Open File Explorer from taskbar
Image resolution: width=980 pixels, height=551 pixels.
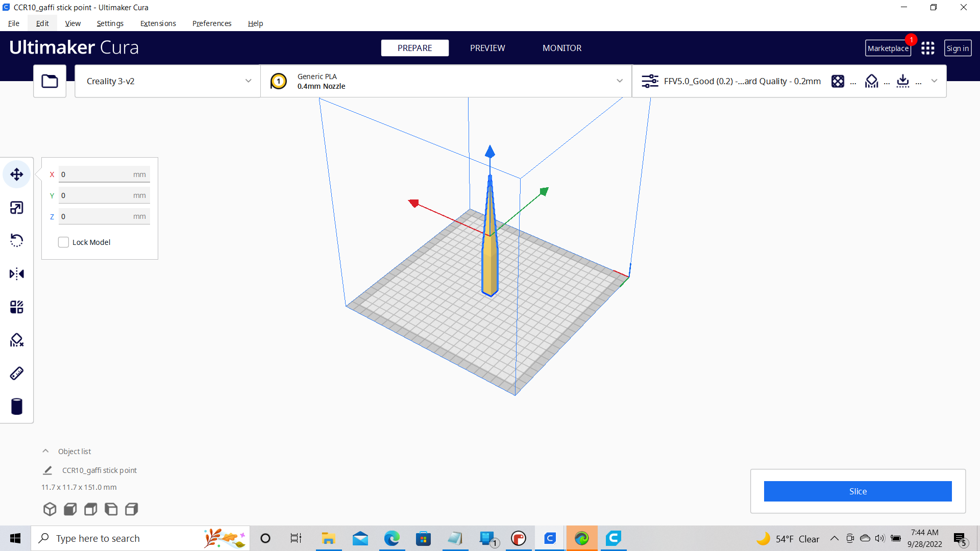328,538
